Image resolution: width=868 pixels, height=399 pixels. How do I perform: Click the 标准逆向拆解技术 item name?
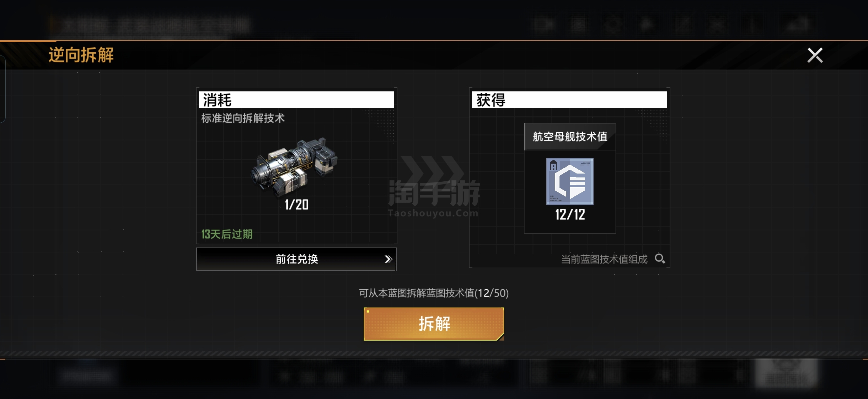click(243, 118)
